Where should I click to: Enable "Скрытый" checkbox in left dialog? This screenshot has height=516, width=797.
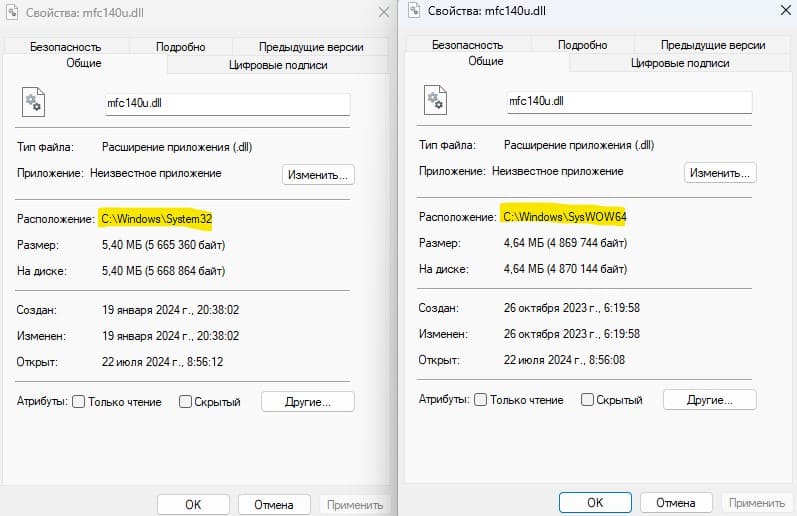185,402
